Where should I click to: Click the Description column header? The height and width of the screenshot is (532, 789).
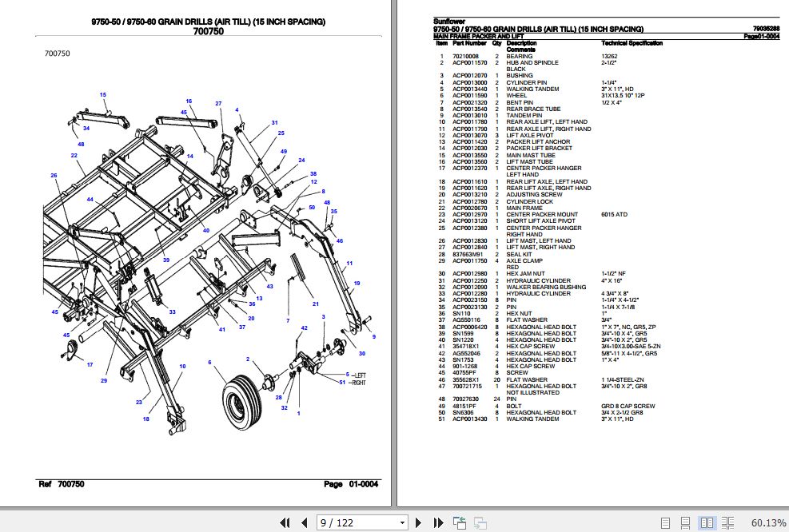tap(521, 43)
